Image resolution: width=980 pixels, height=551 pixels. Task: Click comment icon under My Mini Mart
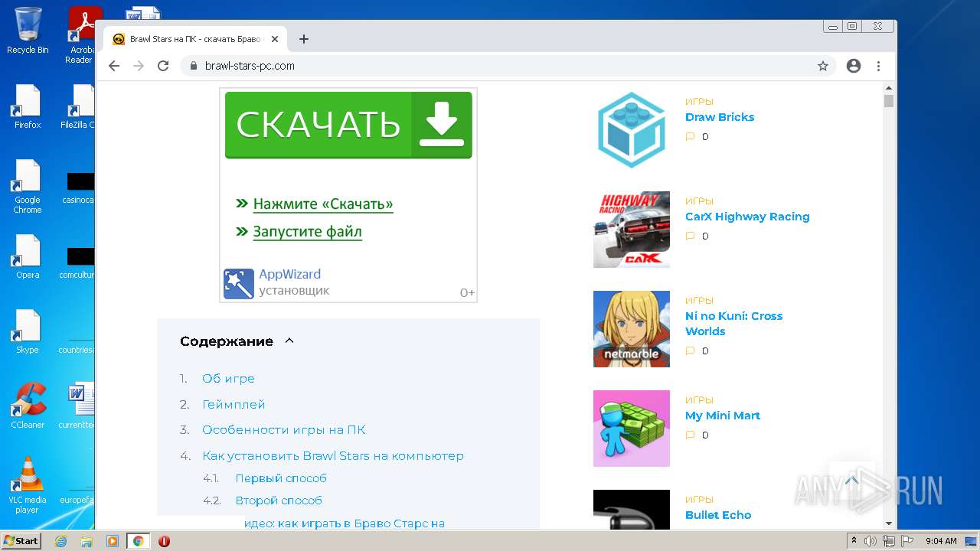690,435
